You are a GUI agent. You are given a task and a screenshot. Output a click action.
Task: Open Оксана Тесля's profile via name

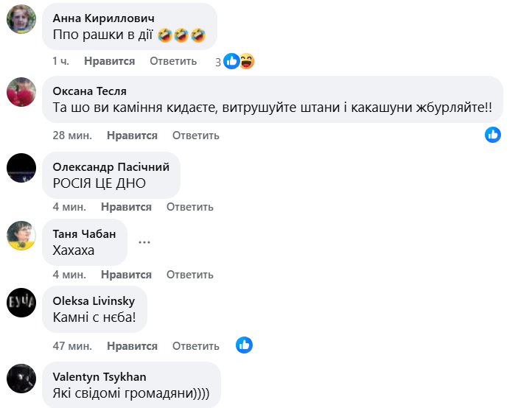90,91
